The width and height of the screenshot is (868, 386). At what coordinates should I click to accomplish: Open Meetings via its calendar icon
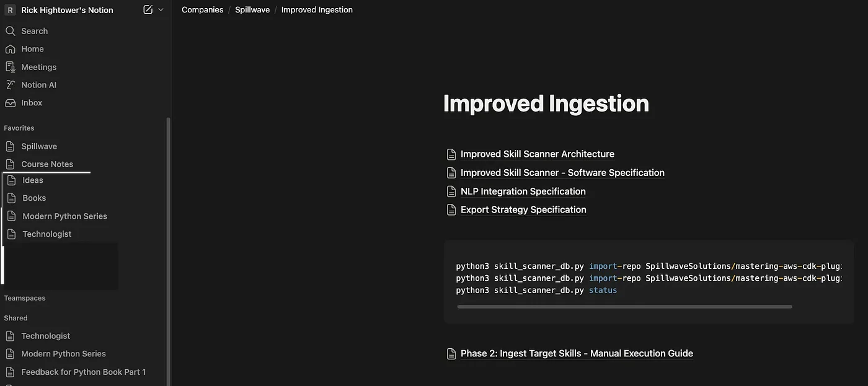[x=11, y=66]
